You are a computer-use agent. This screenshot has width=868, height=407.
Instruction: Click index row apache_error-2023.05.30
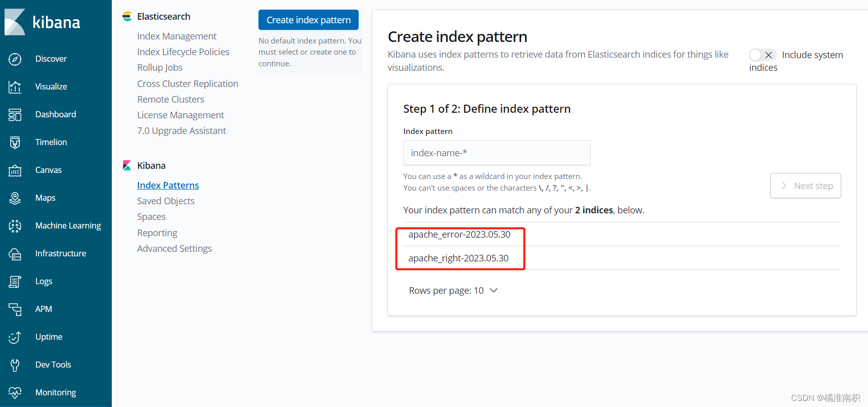622,235
